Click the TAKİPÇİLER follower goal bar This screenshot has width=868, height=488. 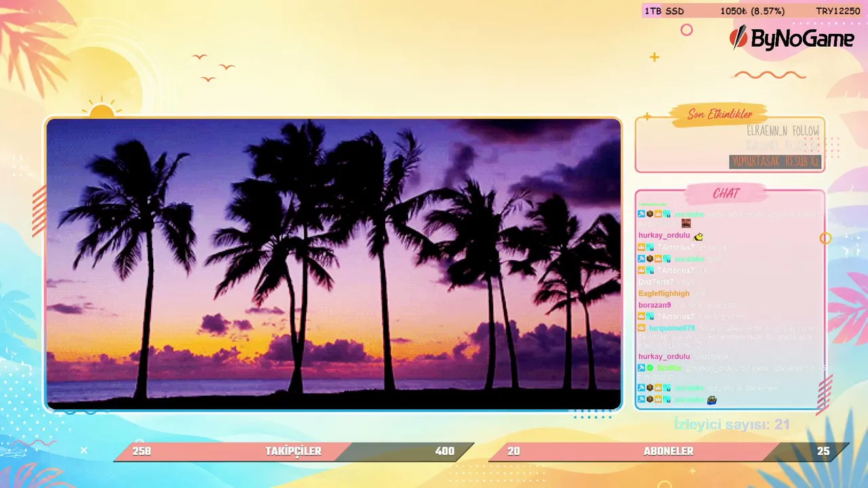pyautogui.click(x=294, y=451)
